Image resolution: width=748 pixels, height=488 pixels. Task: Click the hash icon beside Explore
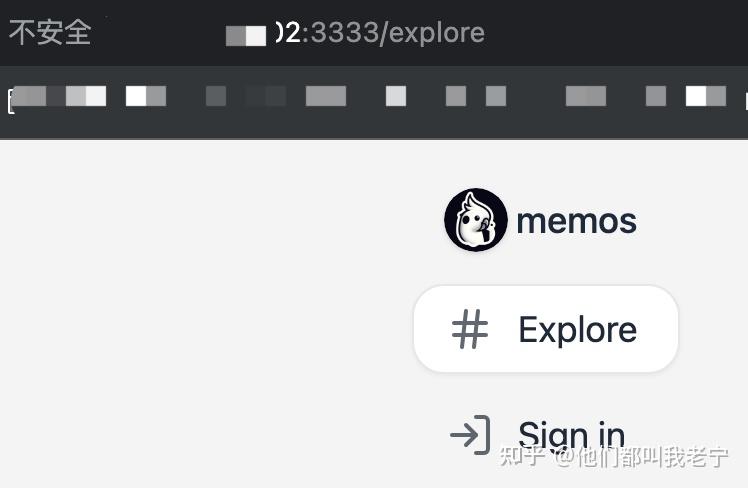pyautogui.click(x=470, y=329)
